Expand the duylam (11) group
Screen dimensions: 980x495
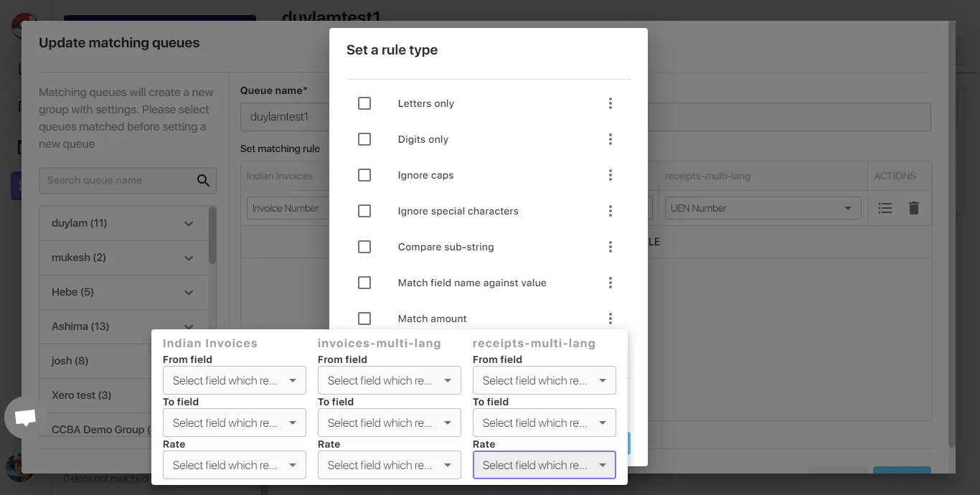tap(189, 224)
